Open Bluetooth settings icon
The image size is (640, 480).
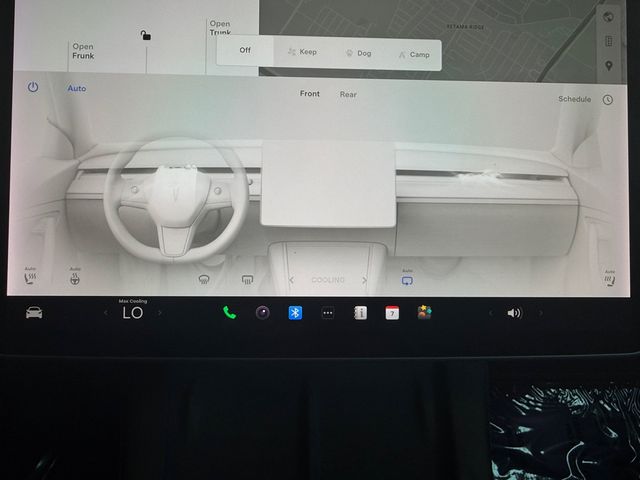295,313
